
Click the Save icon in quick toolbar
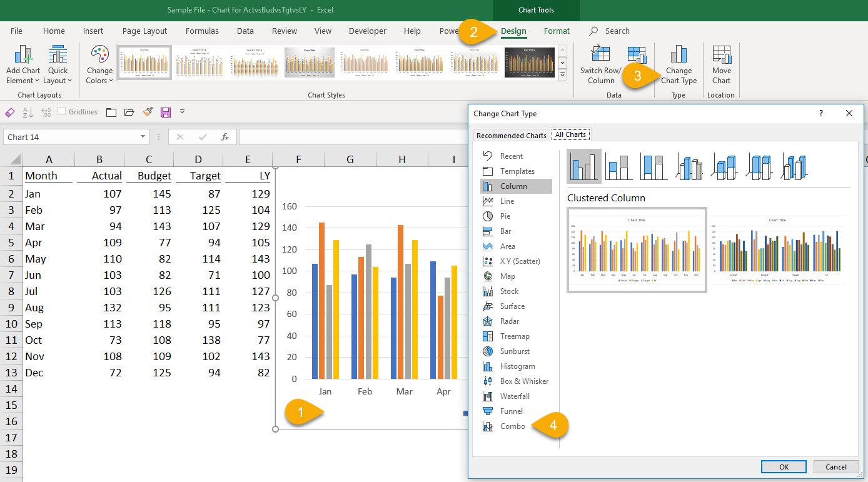click(x=166, y=112)
